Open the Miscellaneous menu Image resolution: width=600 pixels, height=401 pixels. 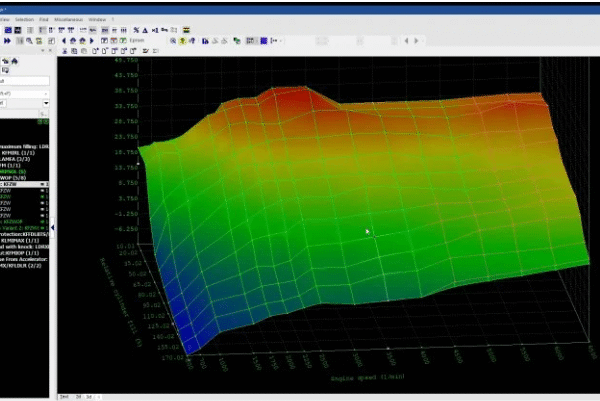[x=68, y=20]
